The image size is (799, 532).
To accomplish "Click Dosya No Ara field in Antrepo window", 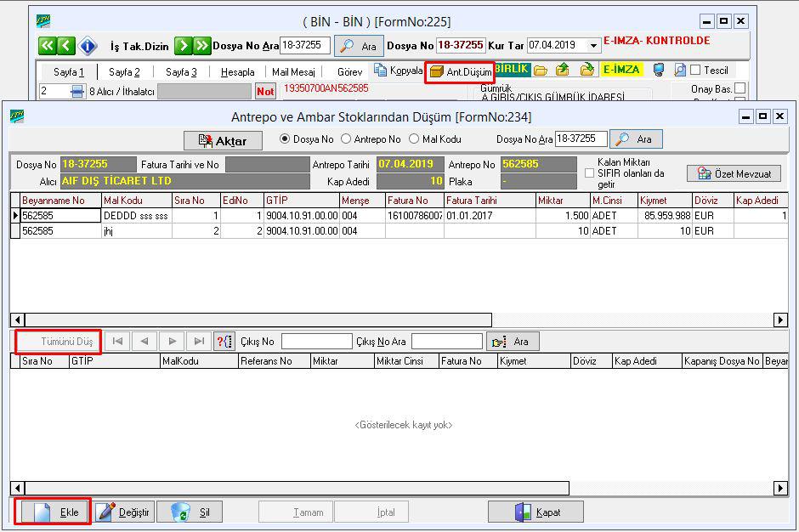I will (x=581, y=139).
